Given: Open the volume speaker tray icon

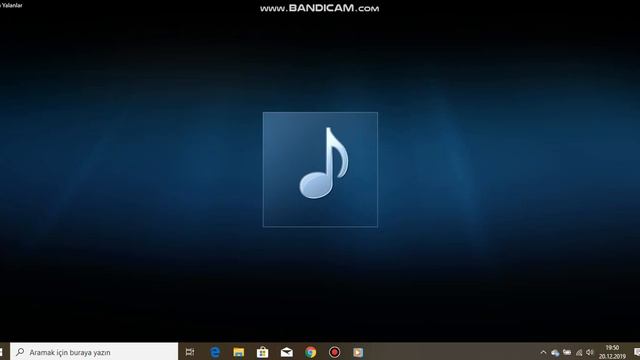Looking at the screenshot, I should [x=590, y=352].
